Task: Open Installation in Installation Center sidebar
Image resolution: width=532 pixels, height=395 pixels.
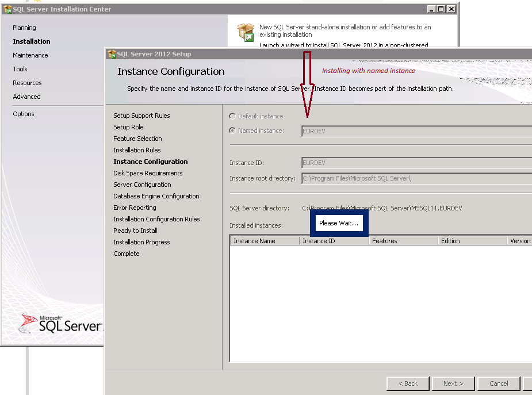Action: click(x=32, y=41)
